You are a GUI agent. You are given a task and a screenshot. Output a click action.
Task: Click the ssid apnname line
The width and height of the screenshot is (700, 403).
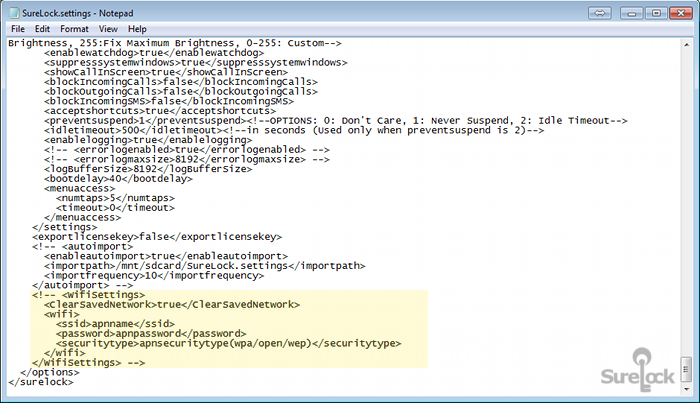(115, 324)
